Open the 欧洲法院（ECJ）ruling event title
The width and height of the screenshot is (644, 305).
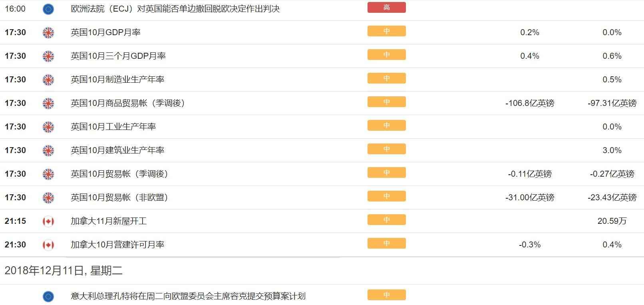tap(175, 9)
